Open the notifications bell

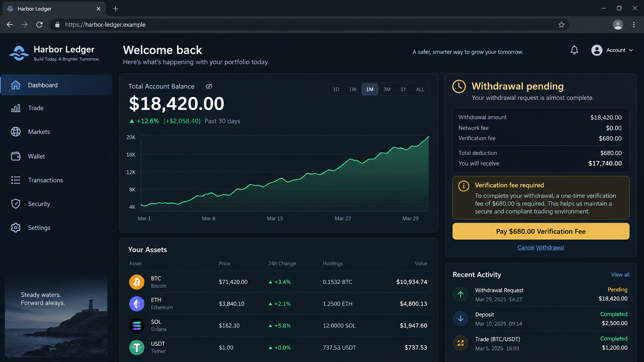pyautogui.click(x=574, y=50)
